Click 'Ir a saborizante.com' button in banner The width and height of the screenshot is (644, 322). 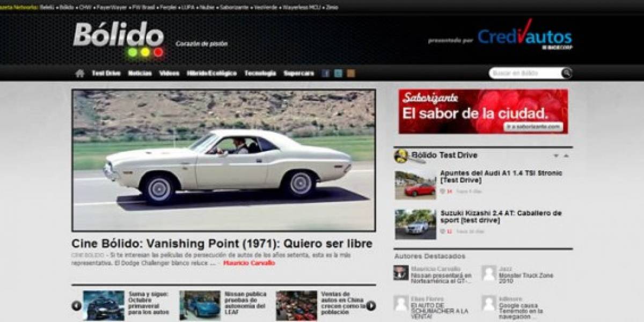tap(534, 127)
